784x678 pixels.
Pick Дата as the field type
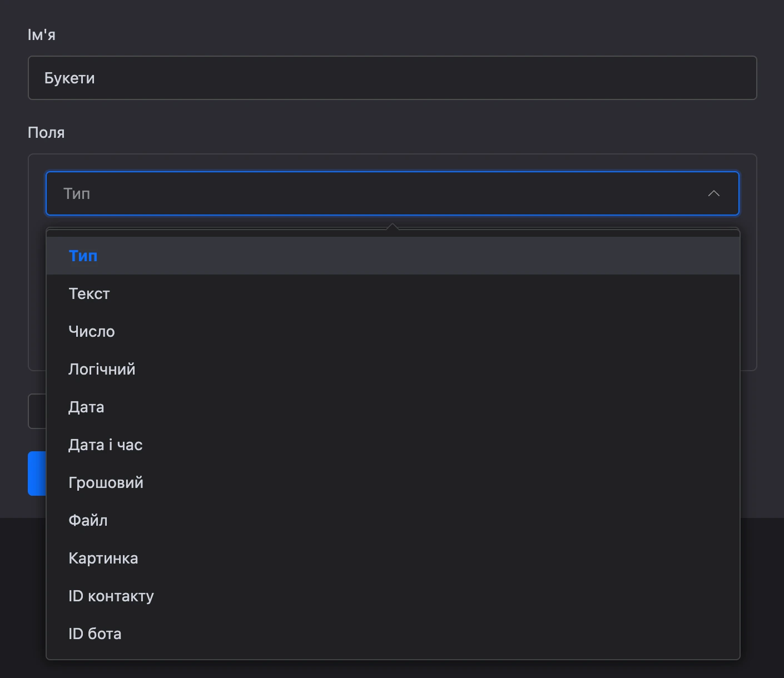(x=393, y=407)
